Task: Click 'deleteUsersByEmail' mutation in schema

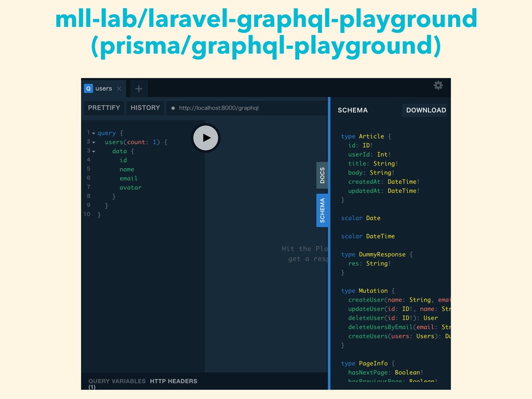Action: click(x=380, y=327)
